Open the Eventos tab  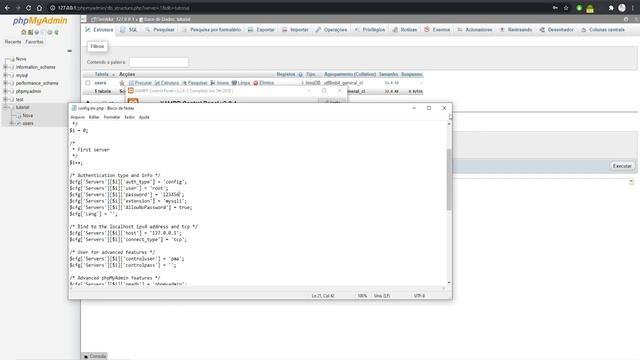(x=437, y=30)
